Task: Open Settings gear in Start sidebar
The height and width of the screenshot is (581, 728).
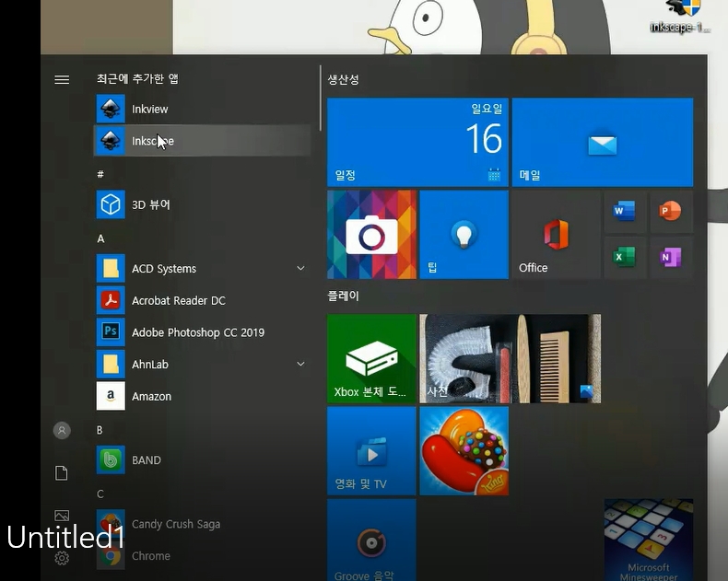Action: (x=62, y=557)
